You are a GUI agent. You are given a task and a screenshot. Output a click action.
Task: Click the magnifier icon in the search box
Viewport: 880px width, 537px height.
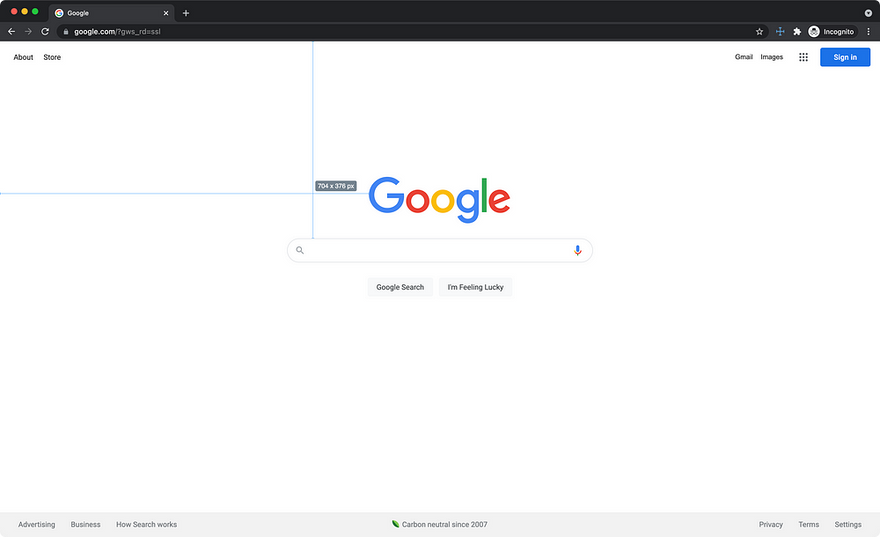(x=300, y=250)
